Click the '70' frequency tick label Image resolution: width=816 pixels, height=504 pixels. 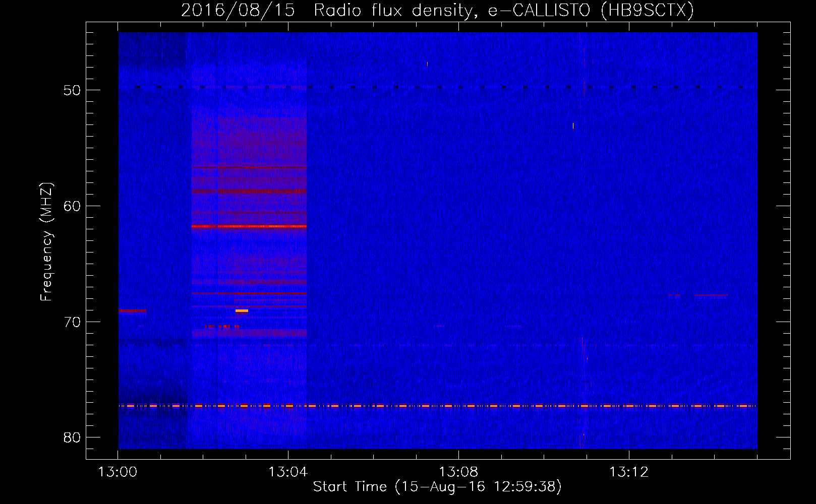click(72, 322)
